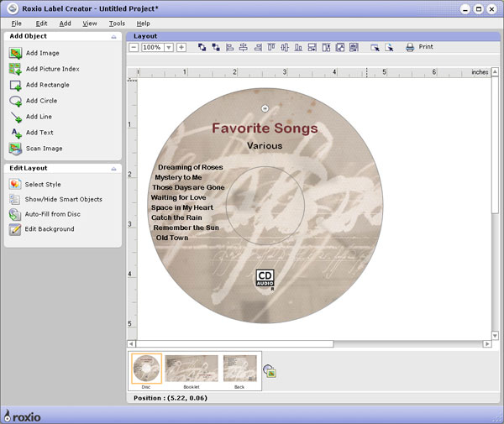Open the 100% zoom level dropdown
Screen dimensions: 504x424
pyautogui.click(x=169, y=48)
